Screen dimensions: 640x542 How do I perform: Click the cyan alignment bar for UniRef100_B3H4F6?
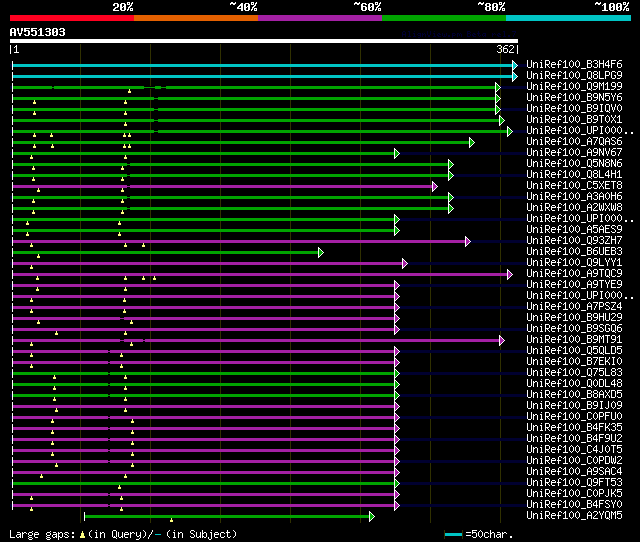263,65
